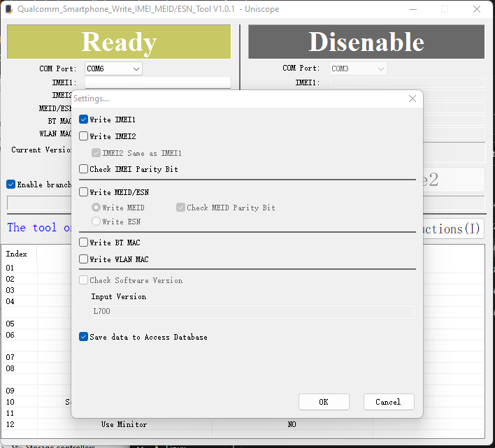Minimize the Uniscope tool window
Image resolution: width=495 pixels, height=448 pixels.
click(x=413, y=9)
